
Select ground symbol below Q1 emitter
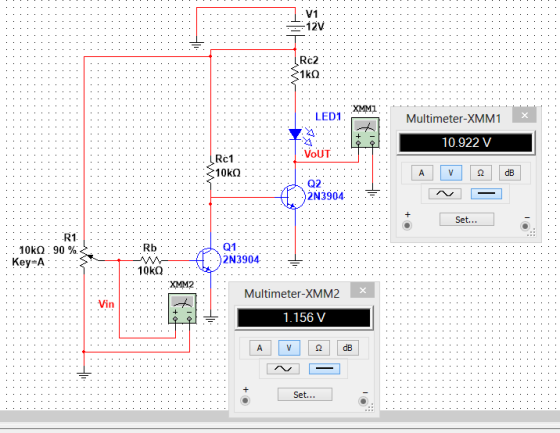(x=210, y=319)
